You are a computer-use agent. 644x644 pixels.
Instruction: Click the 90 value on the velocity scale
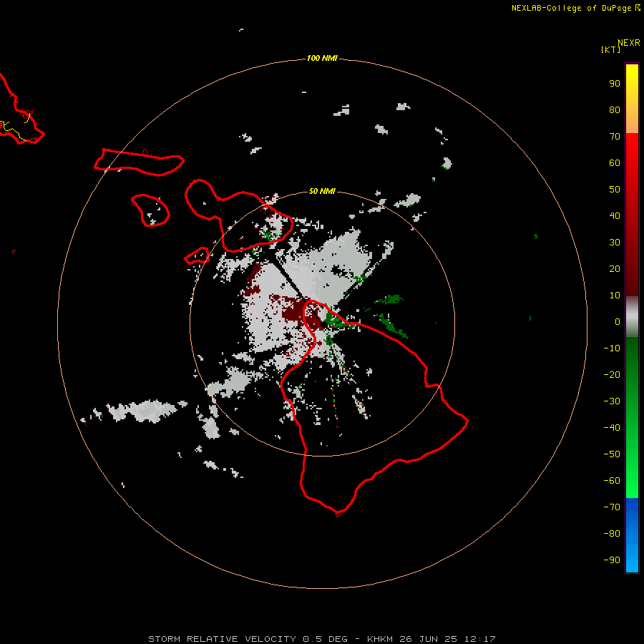point(615,84)
